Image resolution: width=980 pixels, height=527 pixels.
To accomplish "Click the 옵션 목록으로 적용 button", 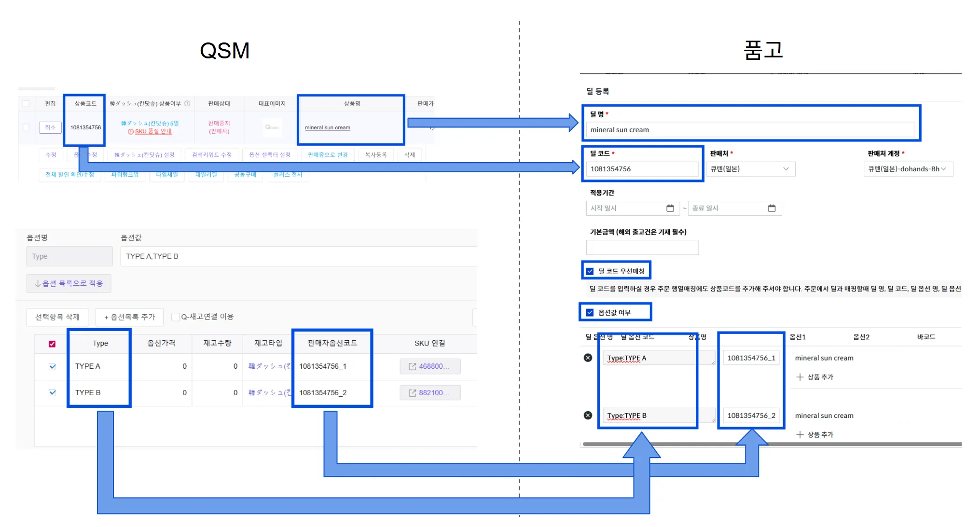I will 69,283.
